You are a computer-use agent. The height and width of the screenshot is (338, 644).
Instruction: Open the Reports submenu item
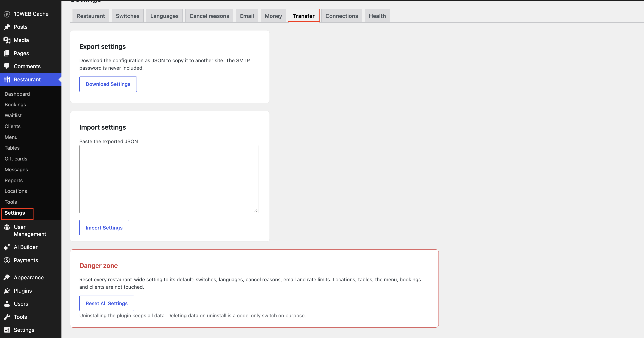(x=13, y=181)
